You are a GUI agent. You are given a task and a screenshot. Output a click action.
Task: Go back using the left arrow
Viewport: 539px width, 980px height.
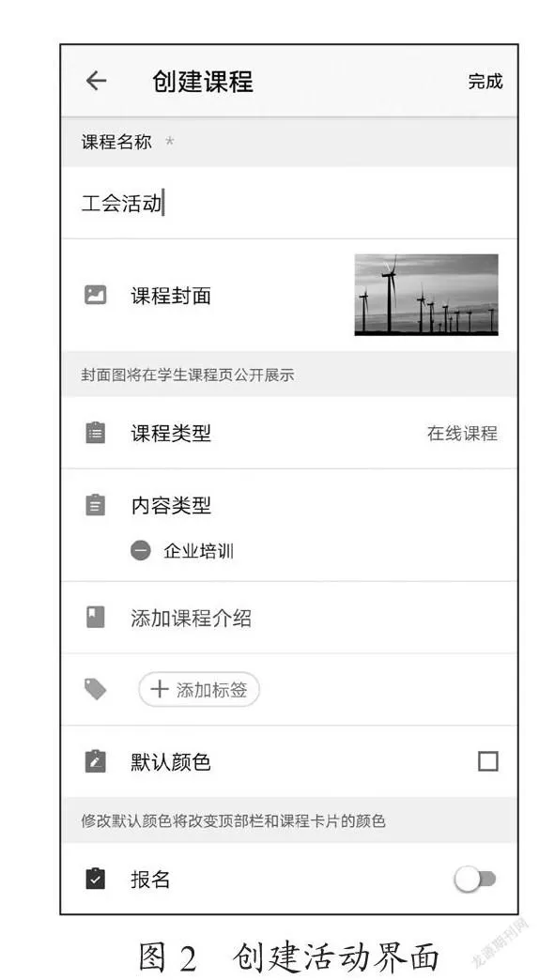[96, 81]
